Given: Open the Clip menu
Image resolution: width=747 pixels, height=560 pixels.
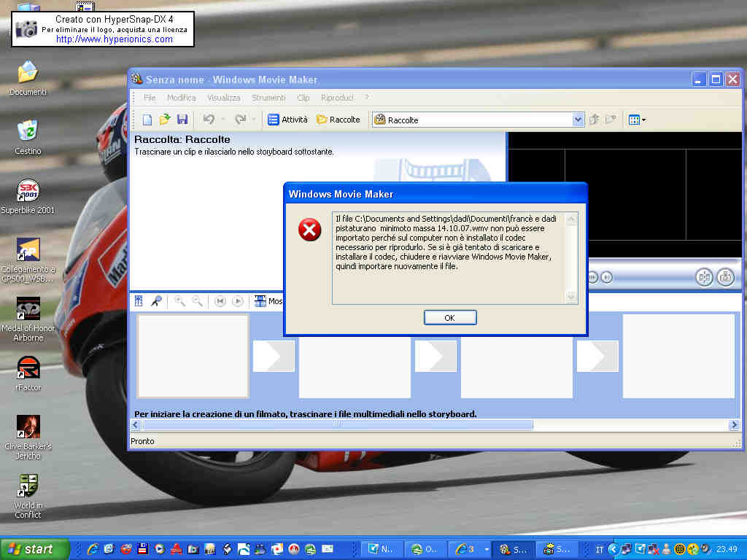Looking at the screenshot, I should pos(303,98).
